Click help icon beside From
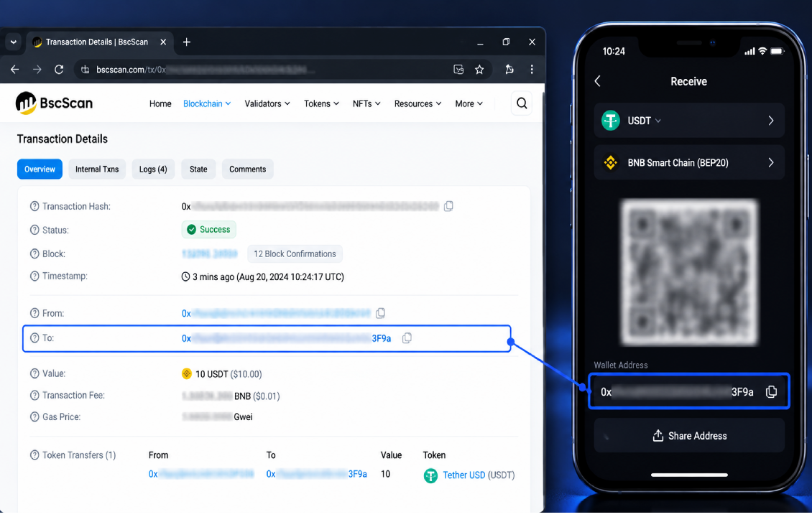812x517 pixels. coord(34,313)
